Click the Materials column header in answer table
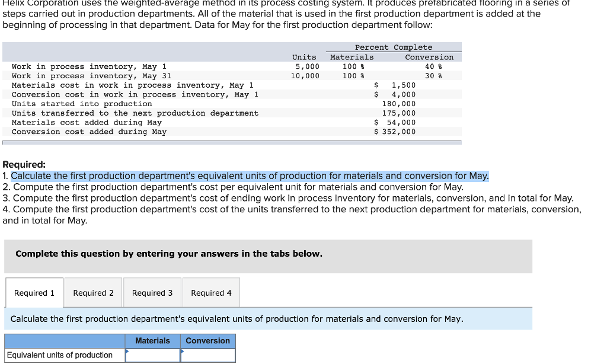607x364 pixels. point(152,340)
